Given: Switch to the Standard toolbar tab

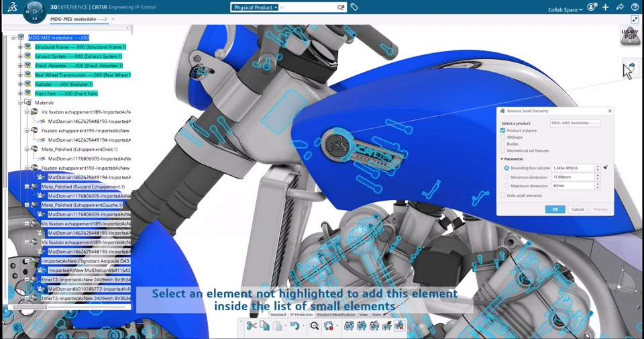Looking at the screenshot, I should point(278,315).
